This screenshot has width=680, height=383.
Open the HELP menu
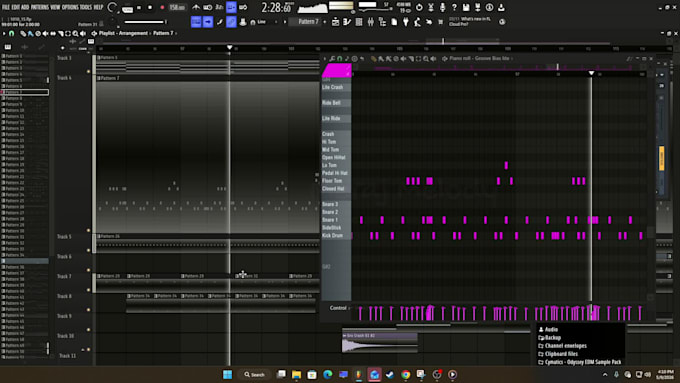(x=98, y=7)
